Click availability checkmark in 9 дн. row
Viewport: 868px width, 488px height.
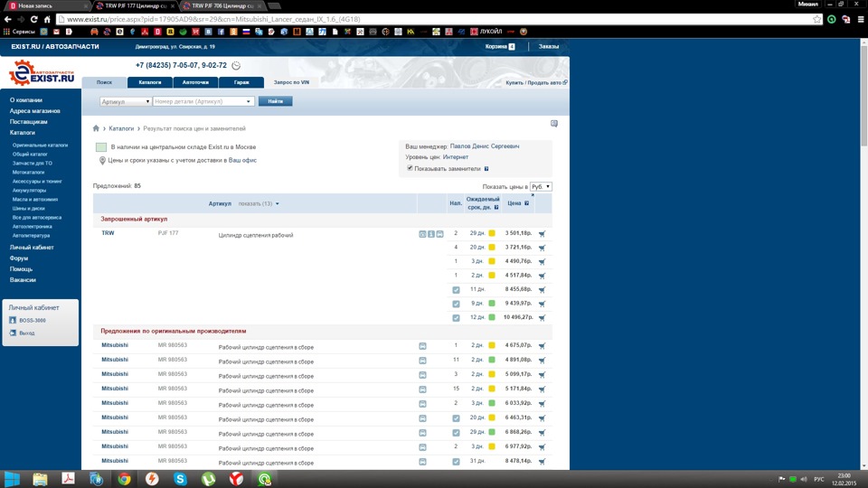[456, 304]
